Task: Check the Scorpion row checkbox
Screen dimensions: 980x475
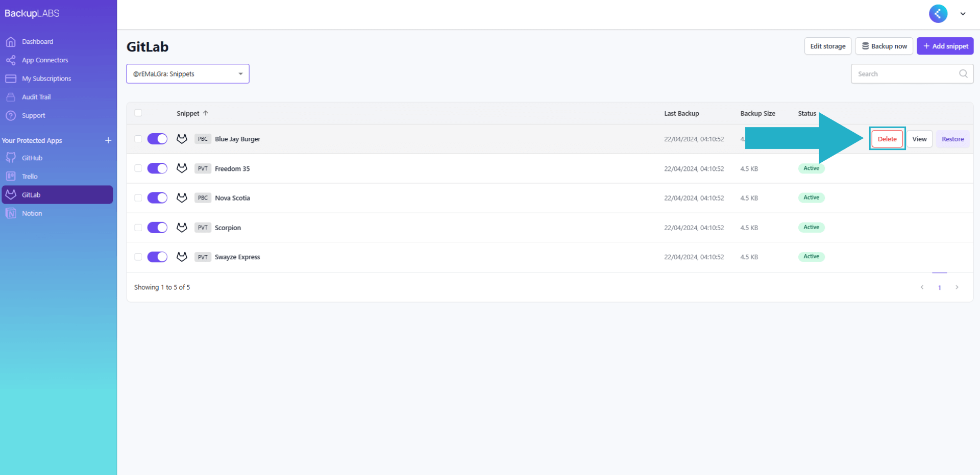Action: (x=138, y=228)
